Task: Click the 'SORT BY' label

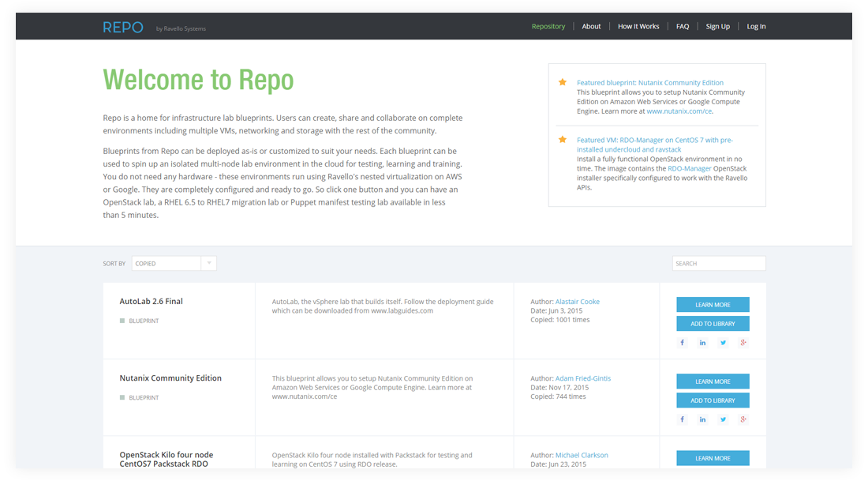Action: [114, 264]
